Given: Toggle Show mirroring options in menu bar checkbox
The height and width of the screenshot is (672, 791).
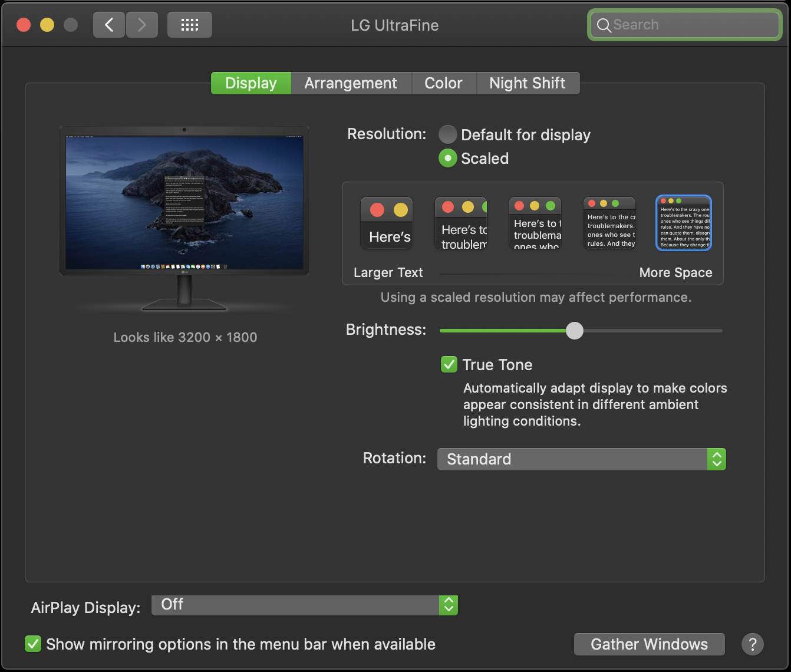Looking at the screenshot, I should coord(33,644).
